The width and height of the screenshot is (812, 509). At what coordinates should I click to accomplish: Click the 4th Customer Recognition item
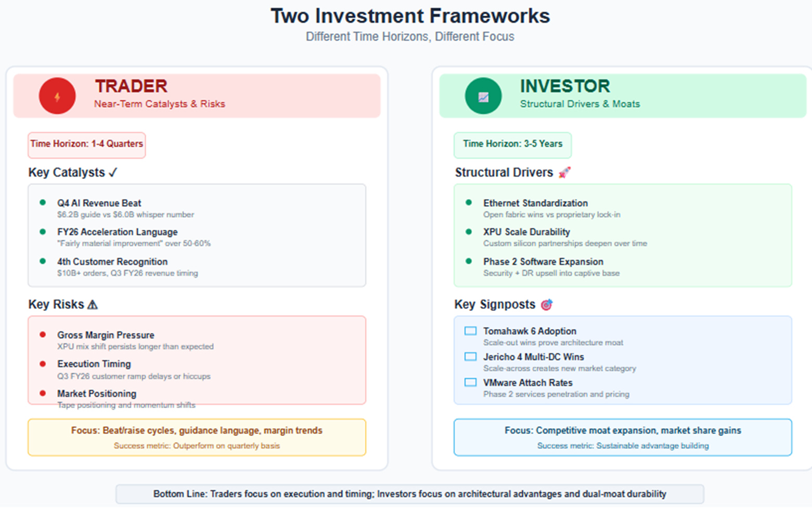pos(127,267)
